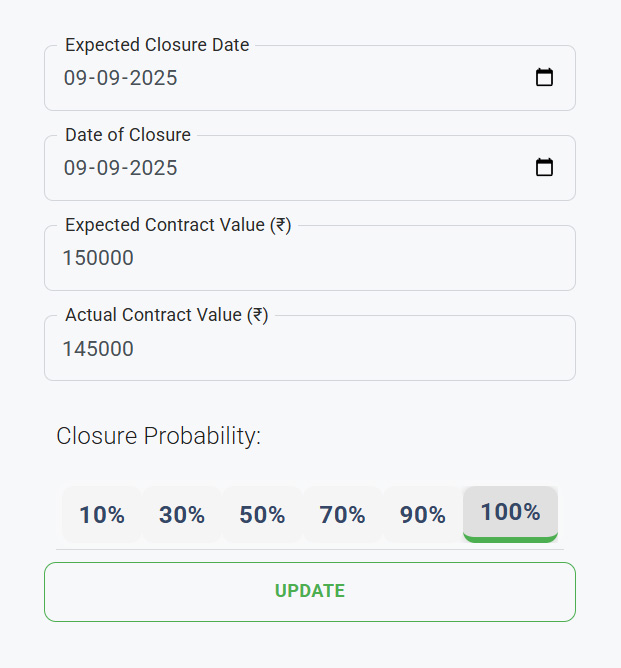Click the "Actual Contract Value (₹)" label text
The height and width of the screenshot is (668, 621).
167,315
